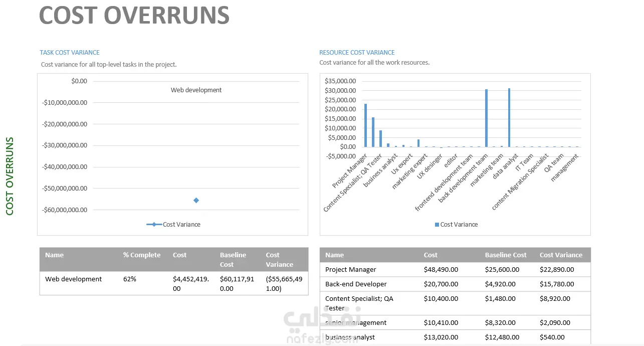The width and height of the screenshot is (644, 346).
Task: Select the vertical COST OVERRUNS side label
Action: click(x=10, y=176)
